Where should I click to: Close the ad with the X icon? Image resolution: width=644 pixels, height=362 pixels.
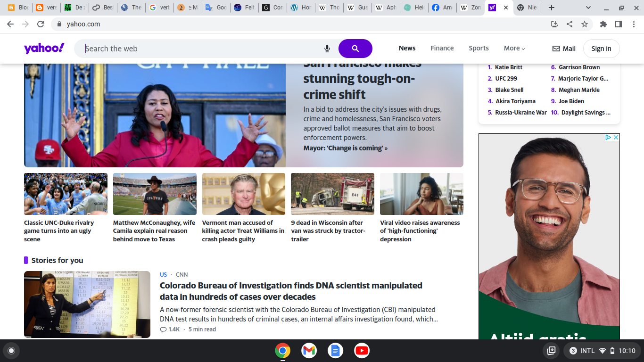616,138
